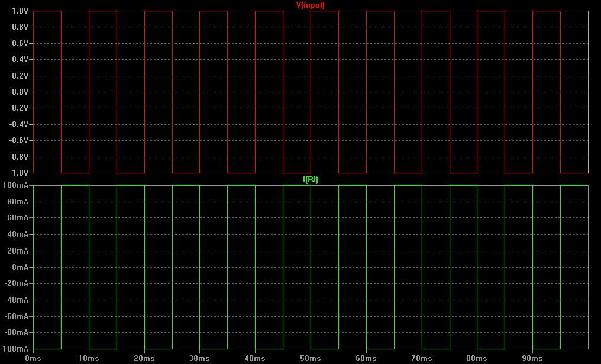Click the 50ms time axis label
Viewport: 601px width, 364px height.
pos(311,358)
